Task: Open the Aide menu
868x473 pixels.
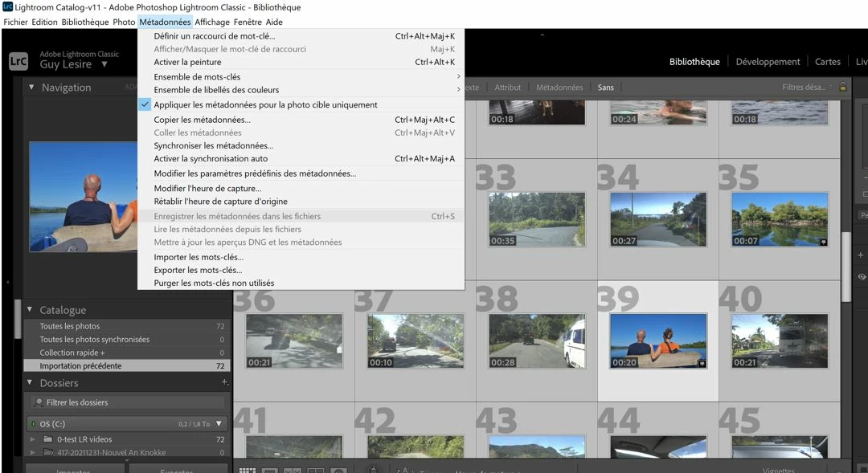Action: coord(274,22)
